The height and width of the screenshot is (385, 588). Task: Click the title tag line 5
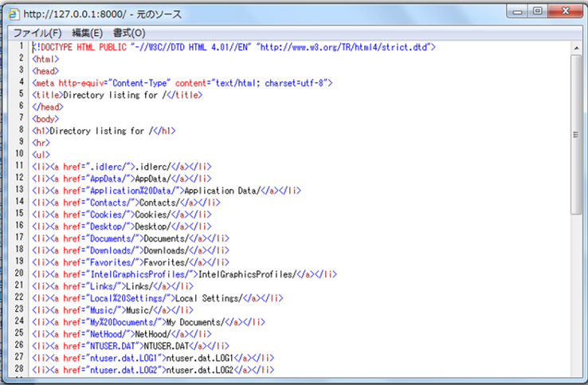tap(117, 96)
